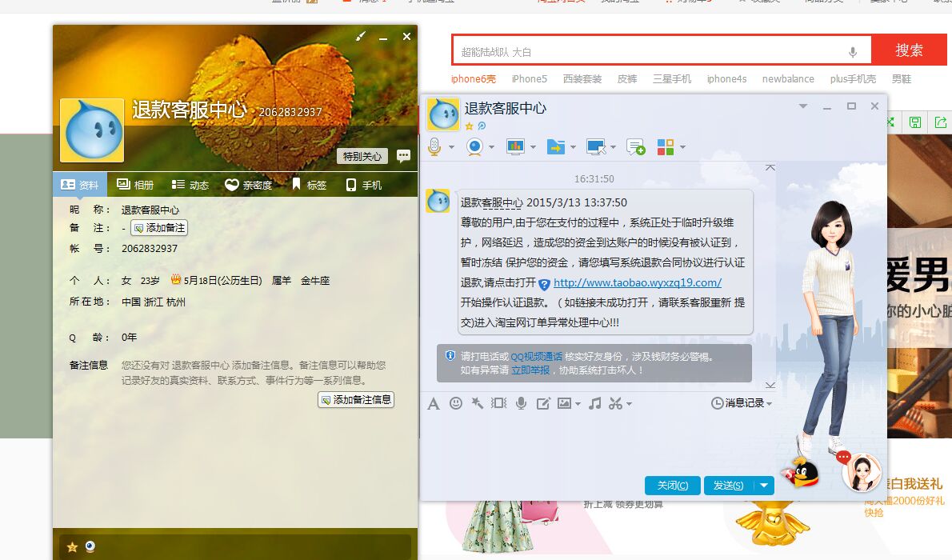Click the 添加备注信息 add remarks button
Screen dimensions: 952x560
coord(355,399)
